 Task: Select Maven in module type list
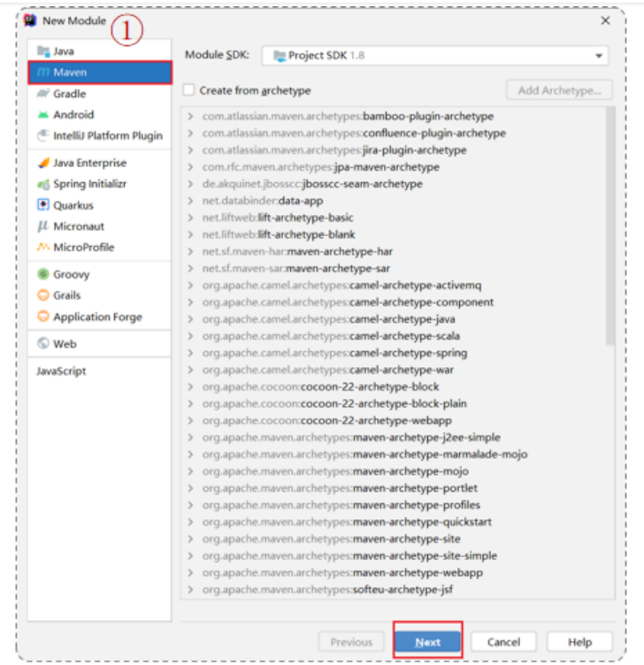point(100,73)
